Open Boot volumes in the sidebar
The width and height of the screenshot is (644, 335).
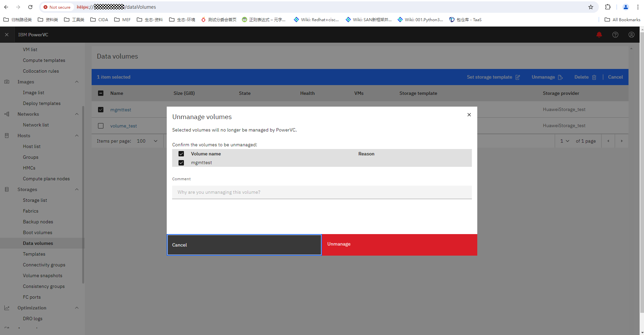tap(38, 232)
